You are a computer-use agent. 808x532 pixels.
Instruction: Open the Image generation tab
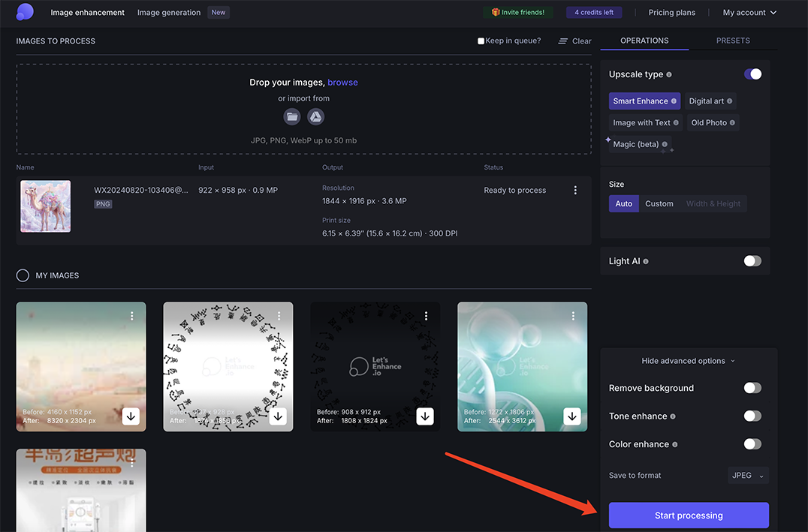point(169,13)
